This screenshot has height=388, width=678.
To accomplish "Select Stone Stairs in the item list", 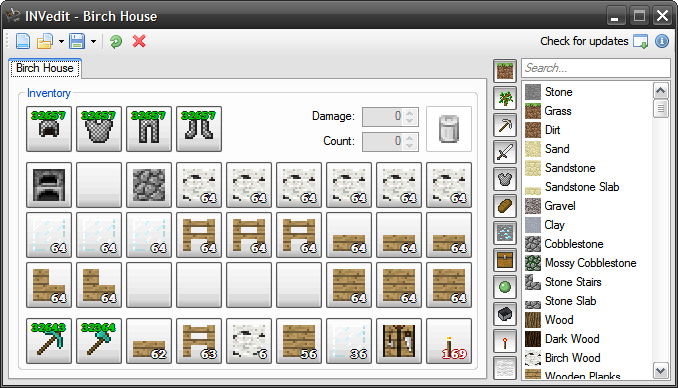I will tap(588, 282).
